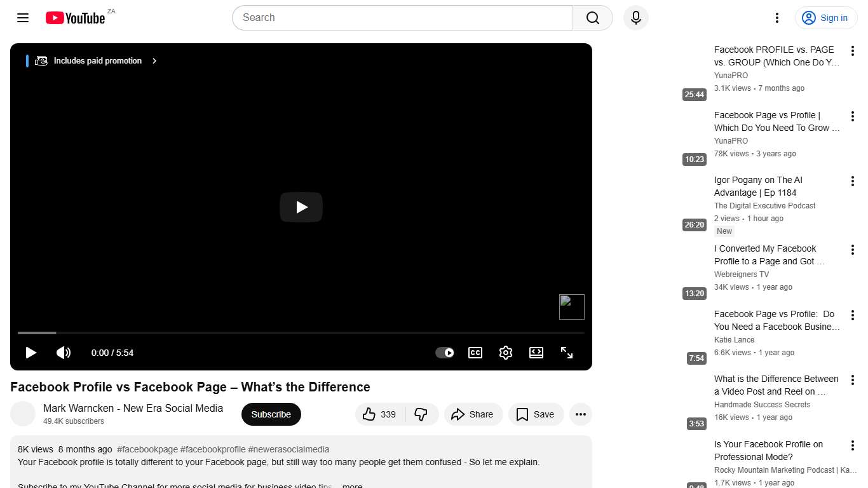Expand the description with ...more
This screenshot has width=868, height=488.
pos(351,485)
